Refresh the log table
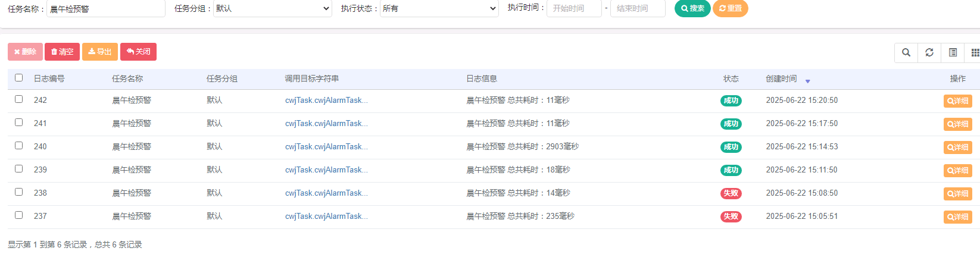Image resolution: width=980 pixels, height=273 pixels. pyautogui.click(x=929, y=52)
